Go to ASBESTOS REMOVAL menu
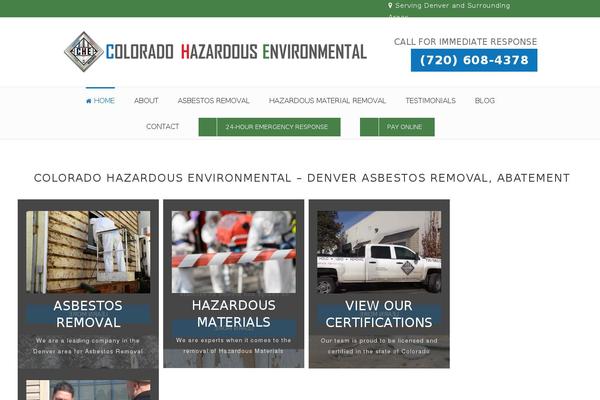Screen dimensions: 600x400 214,101
